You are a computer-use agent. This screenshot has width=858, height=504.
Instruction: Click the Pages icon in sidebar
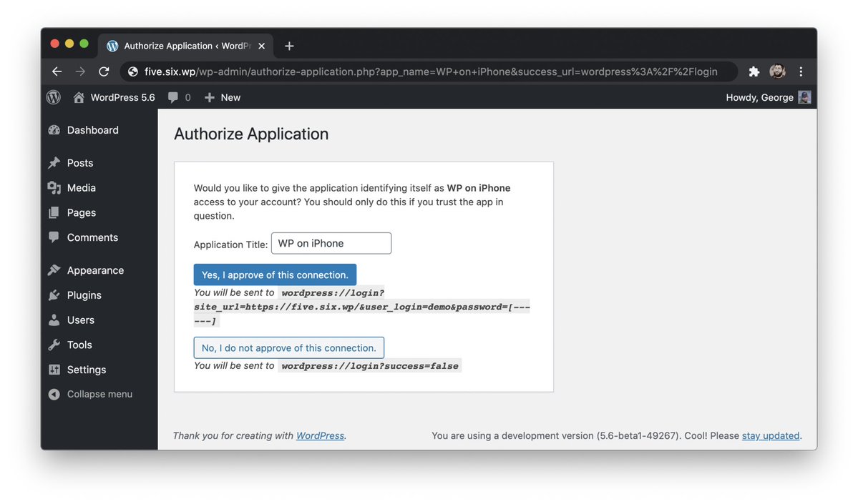point(54,212)
